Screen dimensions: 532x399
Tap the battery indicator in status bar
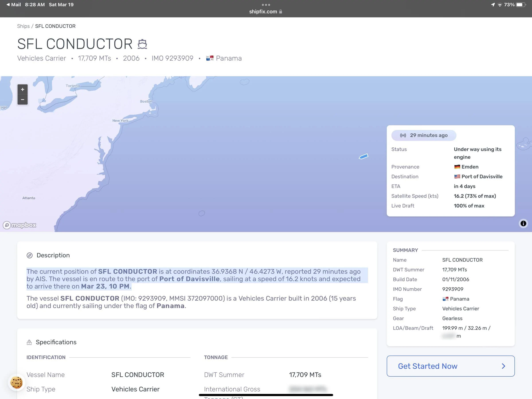pyautogui.click(x=521, y=5)
